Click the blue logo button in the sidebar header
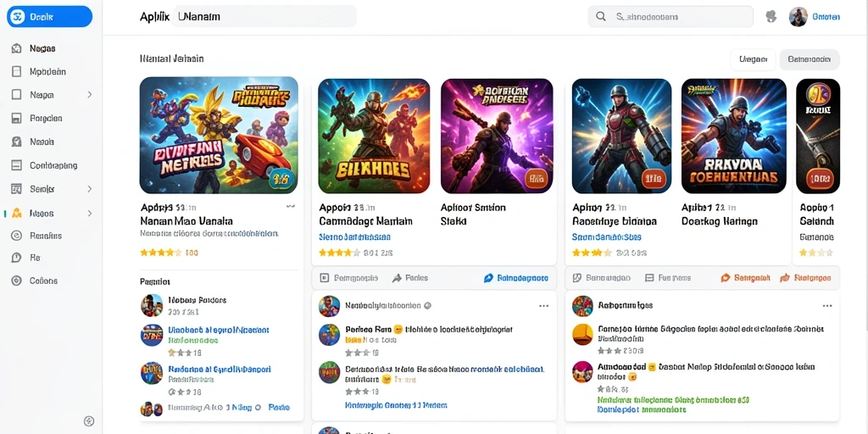 [49, 17]
